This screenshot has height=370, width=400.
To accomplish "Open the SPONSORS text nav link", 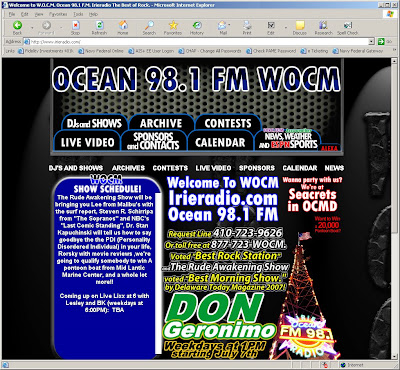I will pyautogui.click(x=257, y=168).
